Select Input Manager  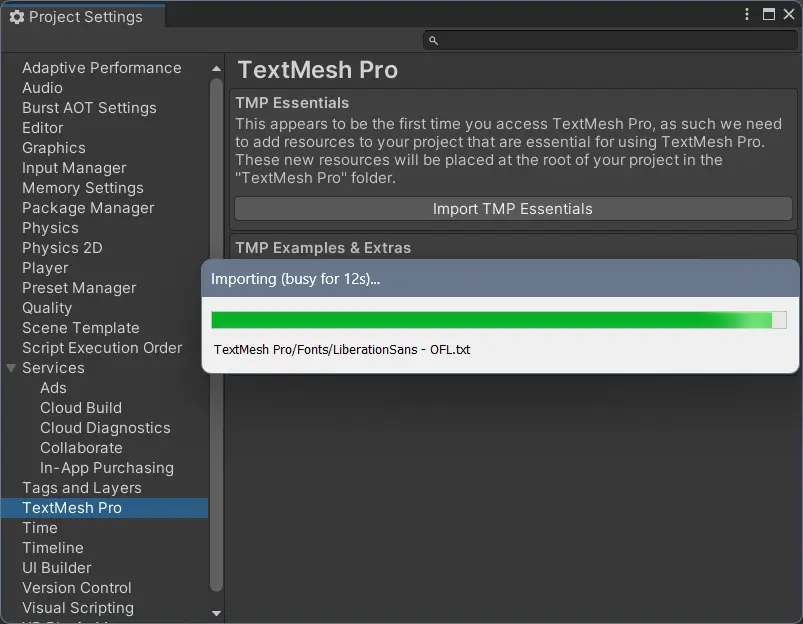[x=74, y=168]
